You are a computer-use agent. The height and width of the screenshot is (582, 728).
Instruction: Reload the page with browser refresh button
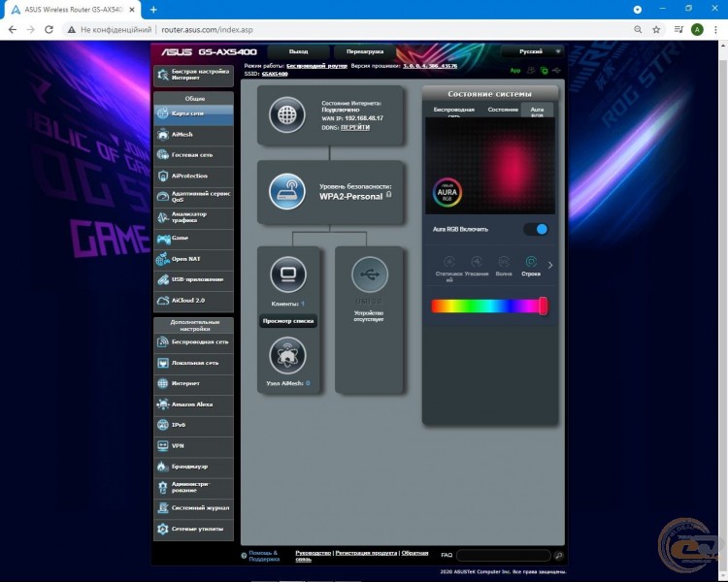[x=49, y=30]
